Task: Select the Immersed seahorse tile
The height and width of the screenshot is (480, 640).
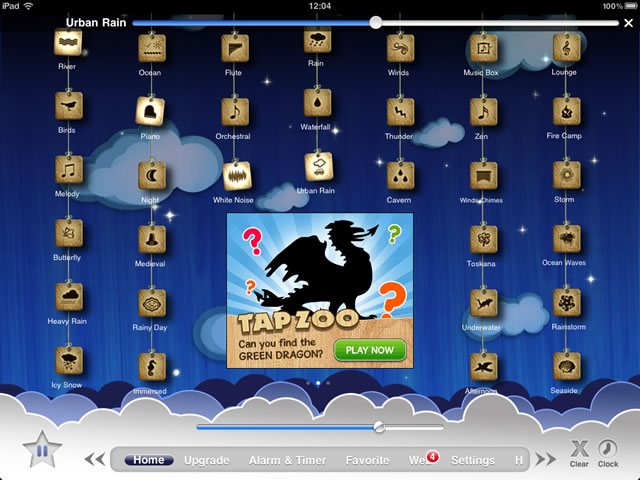Action: point(152,367)
